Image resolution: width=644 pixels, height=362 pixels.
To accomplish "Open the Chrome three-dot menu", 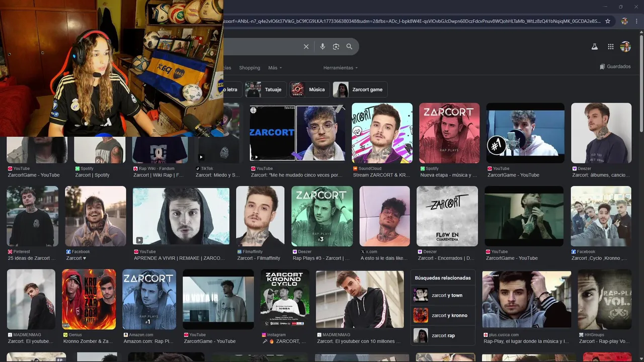I will (x=637, y=21).
